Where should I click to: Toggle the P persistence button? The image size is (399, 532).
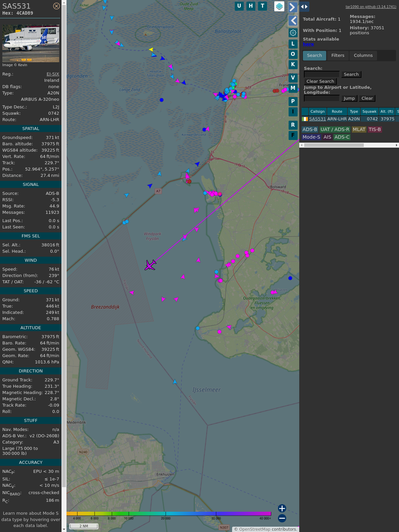(293, 101)
